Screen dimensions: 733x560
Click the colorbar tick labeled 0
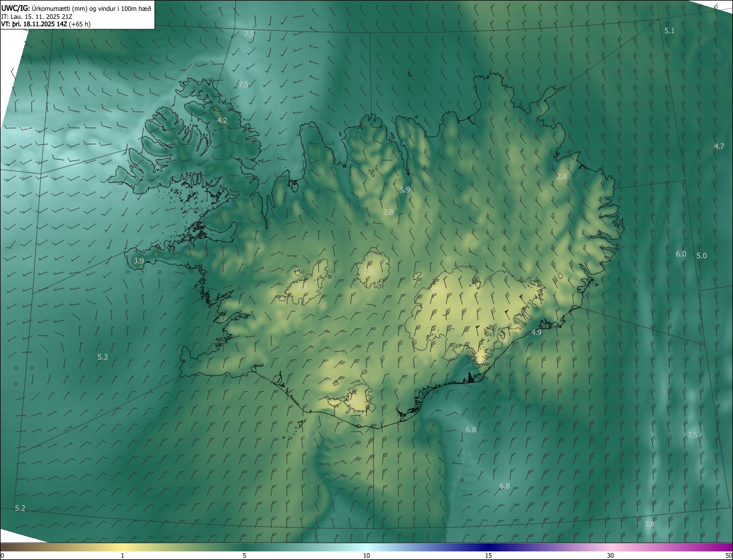[x=2, y=555]
